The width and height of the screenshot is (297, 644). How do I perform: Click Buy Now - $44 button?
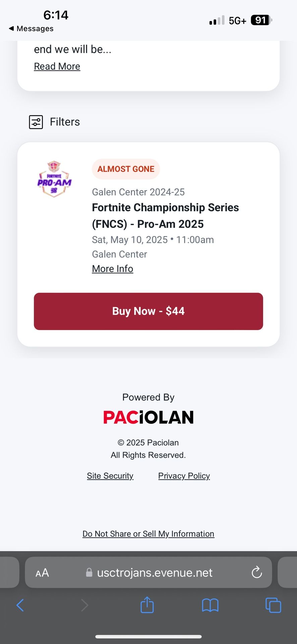tap(148, 311)
